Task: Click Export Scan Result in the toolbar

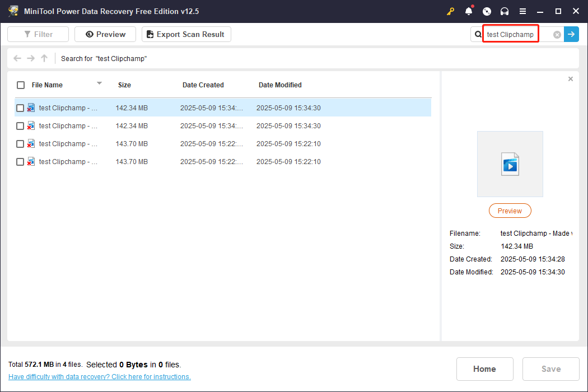Action: point(186,34)
